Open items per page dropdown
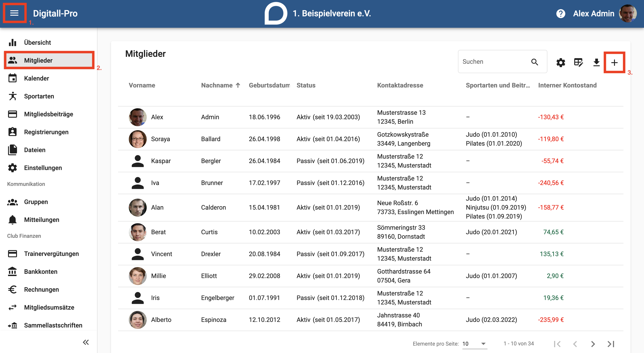The width and height of the screenshot is (644, 353). point(475,344)
